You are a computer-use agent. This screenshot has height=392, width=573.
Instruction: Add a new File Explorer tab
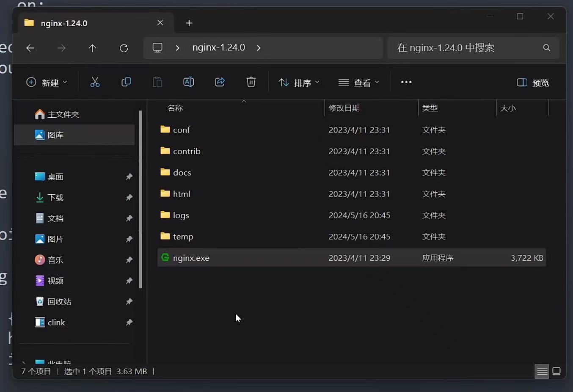click(x=189, y=23)
